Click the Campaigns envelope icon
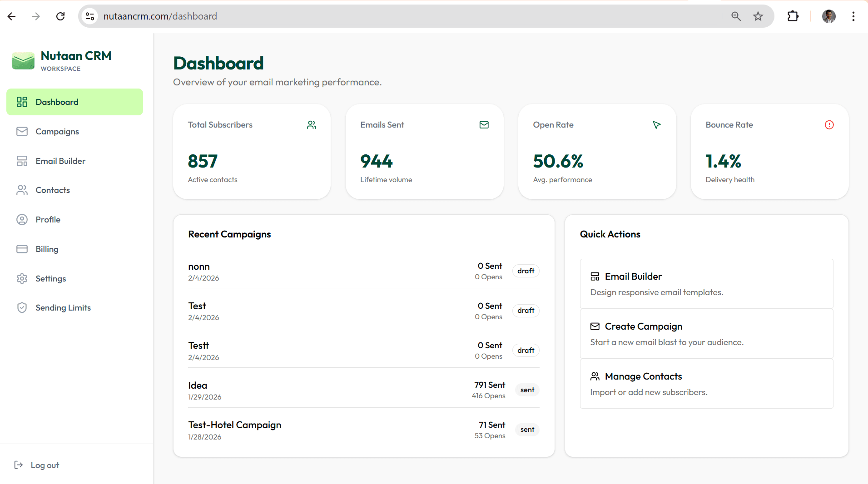868x484 pixels. 22,131
